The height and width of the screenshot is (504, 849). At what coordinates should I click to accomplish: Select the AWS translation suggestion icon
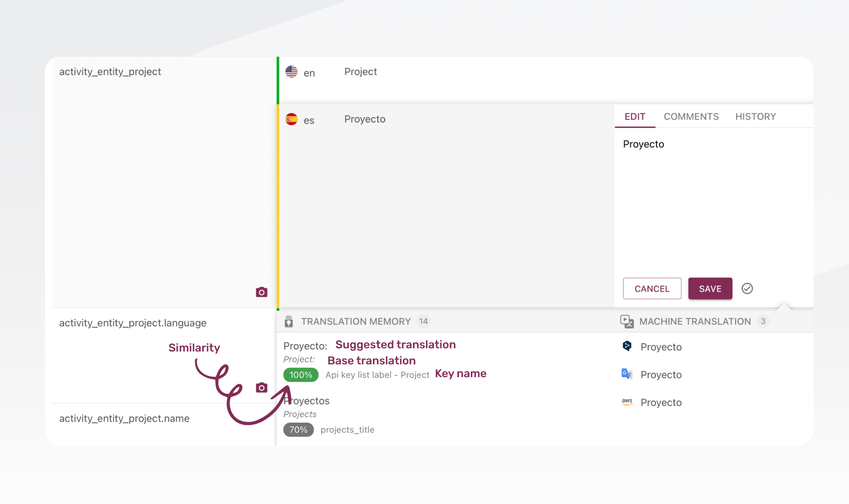tap(627, 402)
